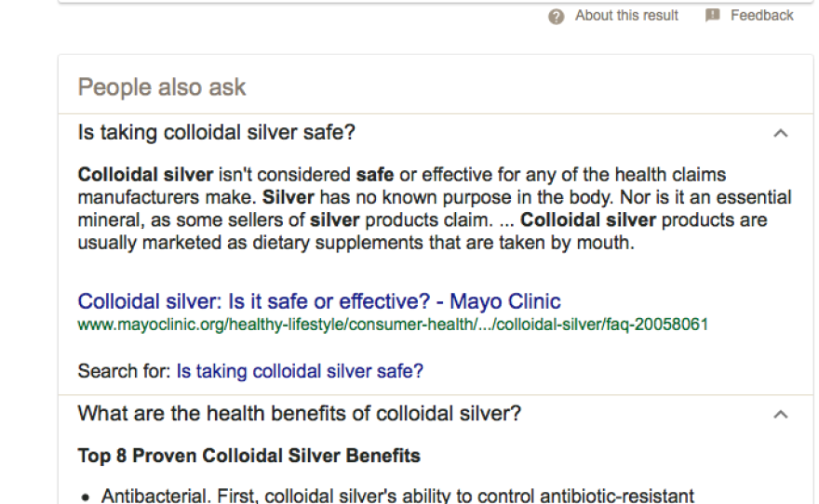Click the bold word "safe" in the snippet
This screenshot has width=819, height=504.
pyautogui.click(x=377, y=174)
